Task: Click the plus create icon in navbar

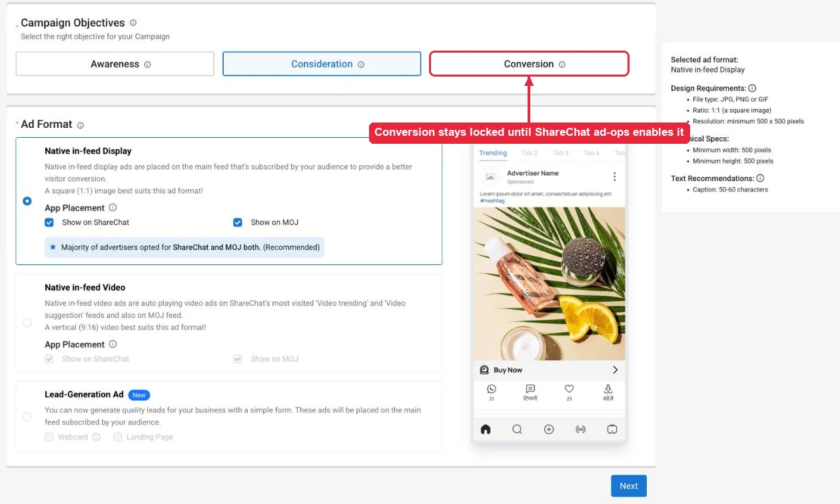Action: pos(549,429)
